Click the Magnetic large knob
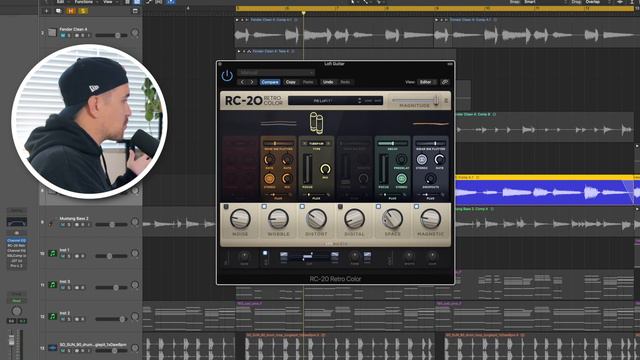640x360 pixels. pos(430,219)
